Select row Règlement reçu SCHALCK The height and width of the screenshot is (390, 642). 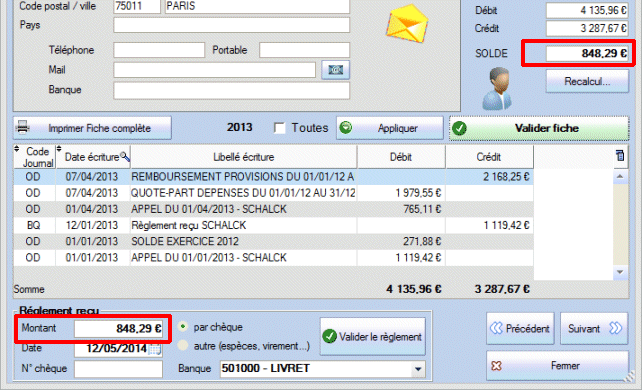[274, 225]
